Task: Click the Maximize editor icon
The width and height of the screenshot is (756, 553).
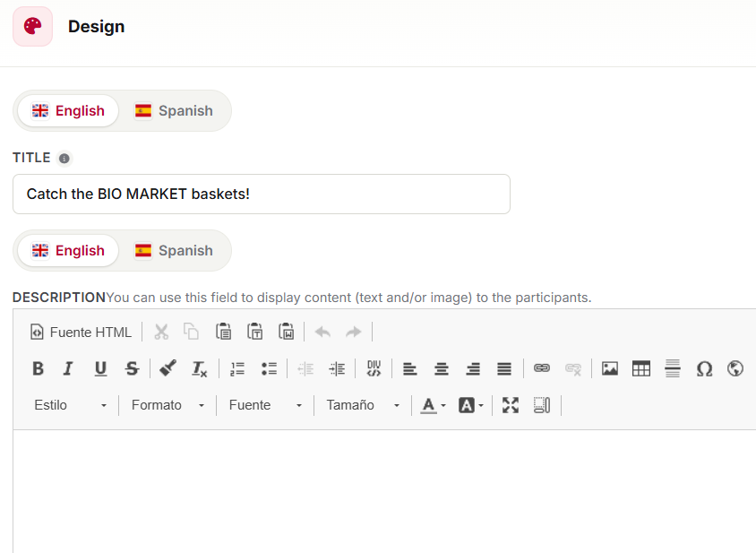Action: [511, 405]
